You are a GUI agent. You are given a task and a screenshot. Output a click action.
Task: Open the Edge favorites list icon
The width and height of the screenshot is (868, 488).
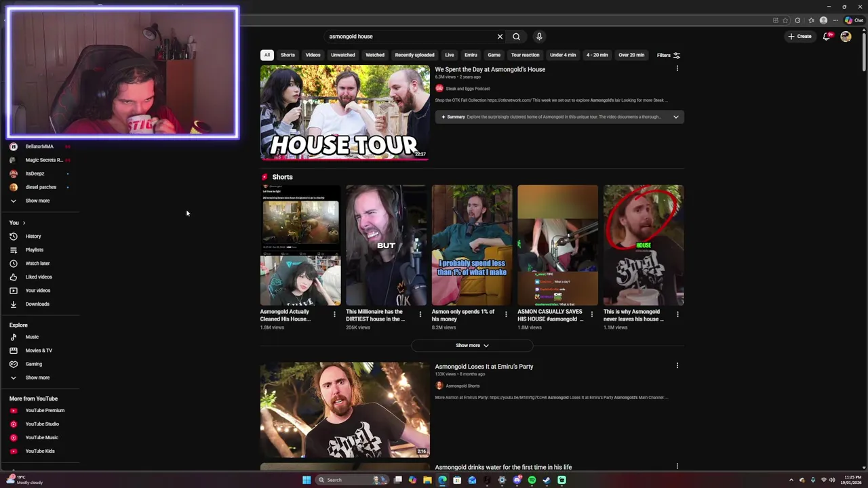(x=811, y=20)
